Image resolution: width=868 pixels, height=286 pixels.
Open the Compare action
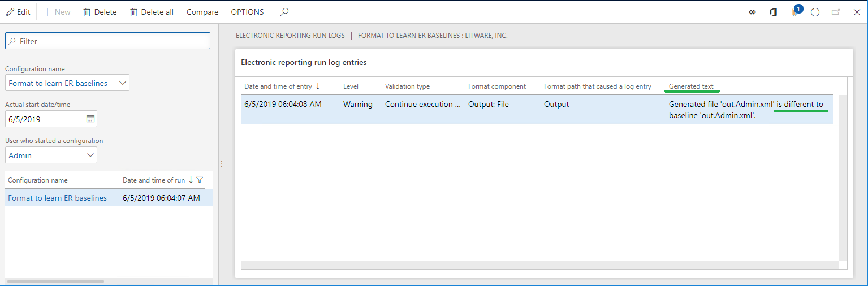[202, 12]
